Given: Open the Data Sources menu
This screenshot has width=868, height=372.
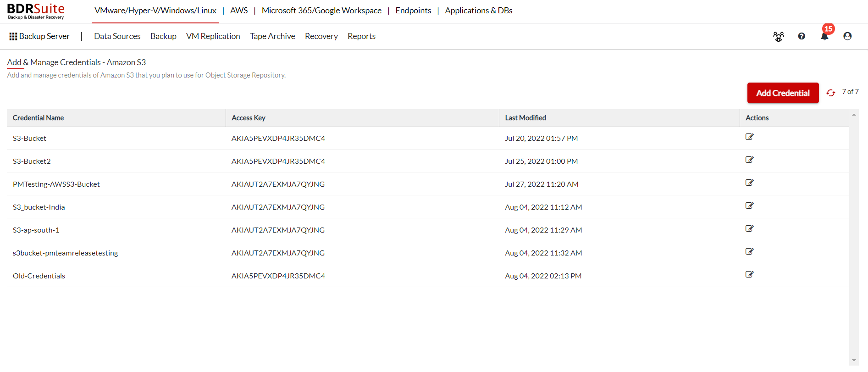Looking at the screenshot, I should [117, 36].
